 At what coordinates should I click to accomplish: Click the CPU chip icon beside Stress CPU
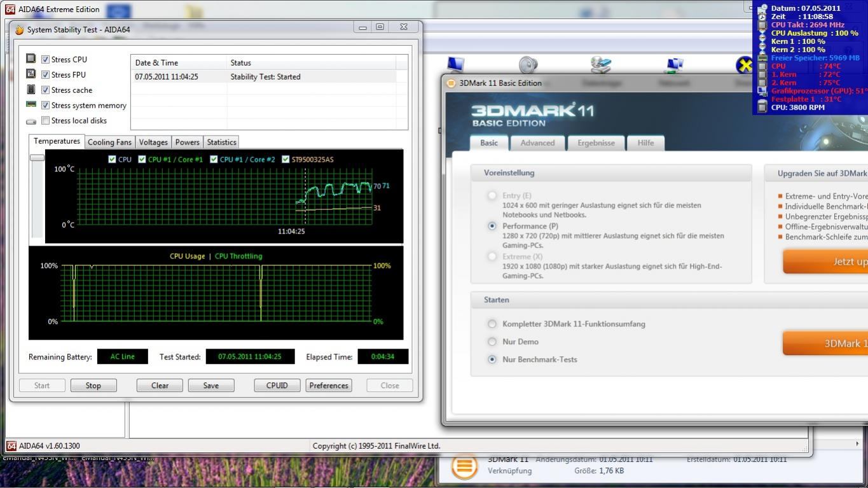[31, 59]
